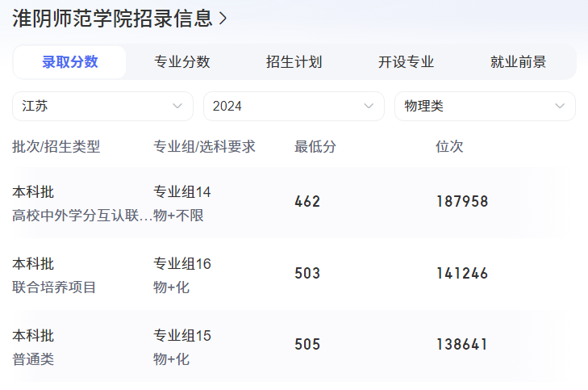The image size is (588, 390).
Task: Open the 2024 year dropdown
Action: 294,107
